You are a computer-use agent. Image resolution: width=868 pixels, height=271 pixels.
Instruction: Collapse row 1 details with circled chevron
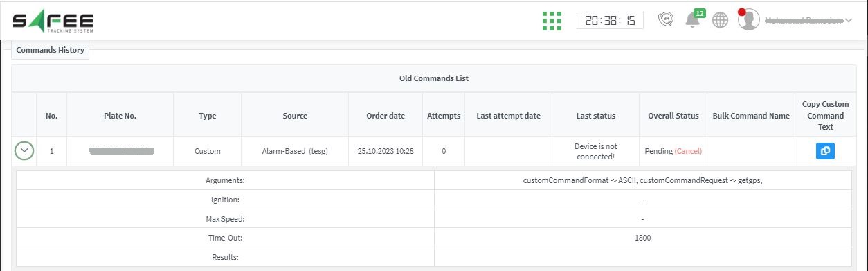tap(24, 150)
